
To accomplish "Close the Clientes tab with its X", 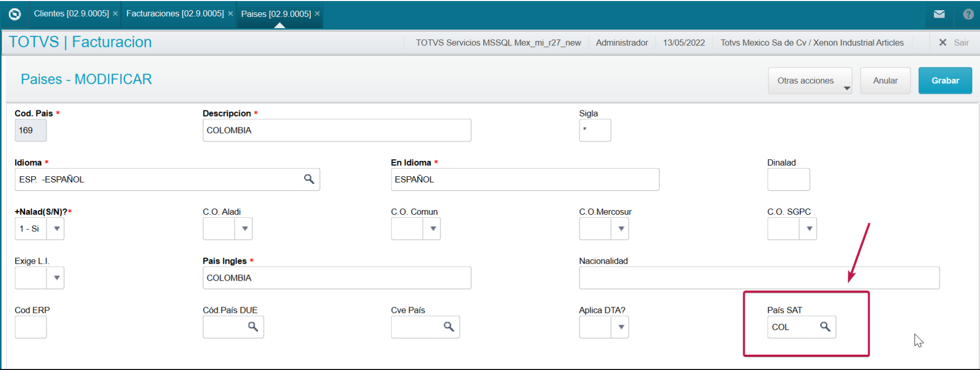I will click(x=115, y=14).
